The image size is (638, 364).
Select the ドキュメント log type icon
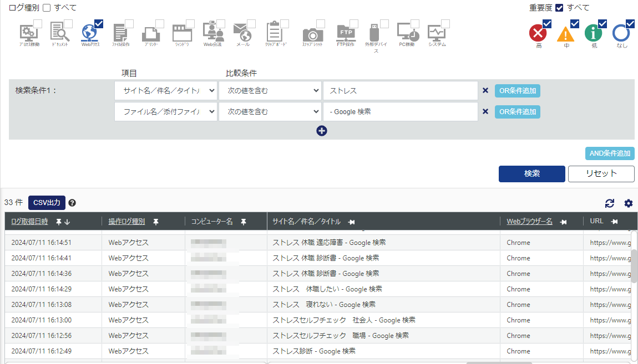tap(59, 33)
